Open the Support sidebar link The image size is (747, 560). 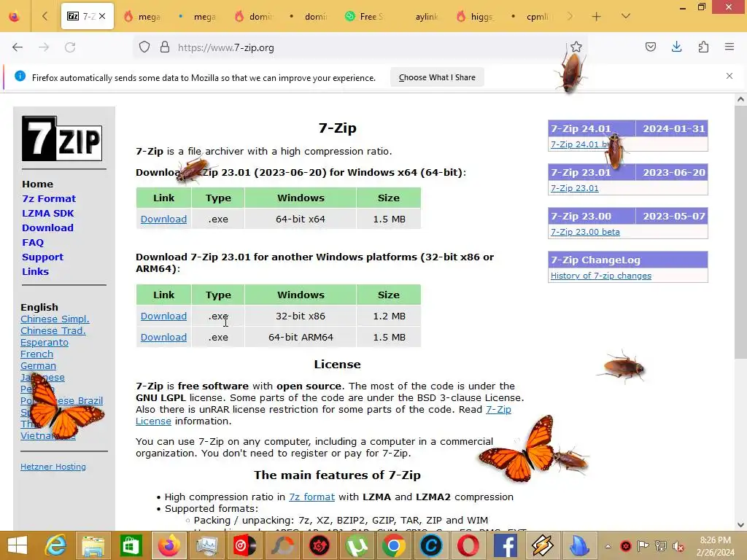click(42, 257)
